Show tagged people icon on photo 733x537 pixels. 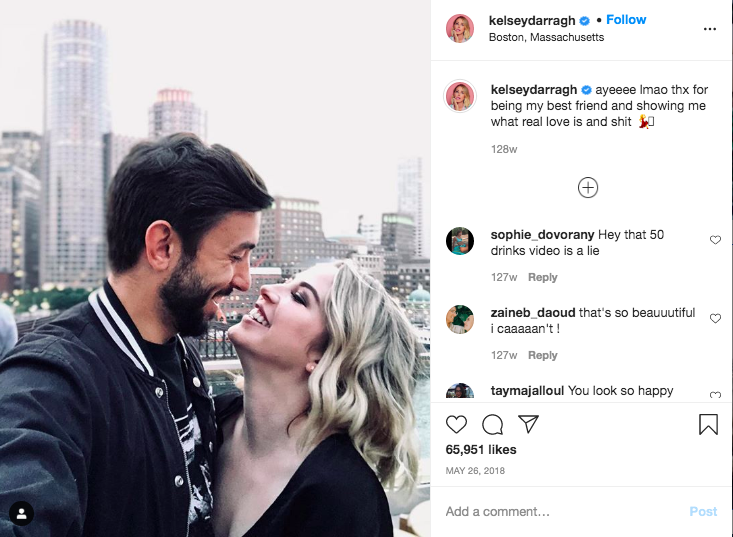22,514
